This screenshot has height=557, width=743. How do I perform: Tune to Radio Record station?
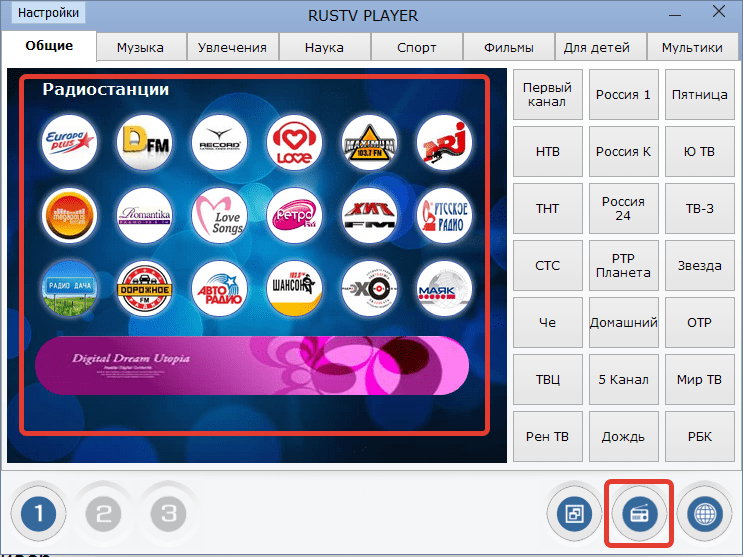[x=219, y=142]
